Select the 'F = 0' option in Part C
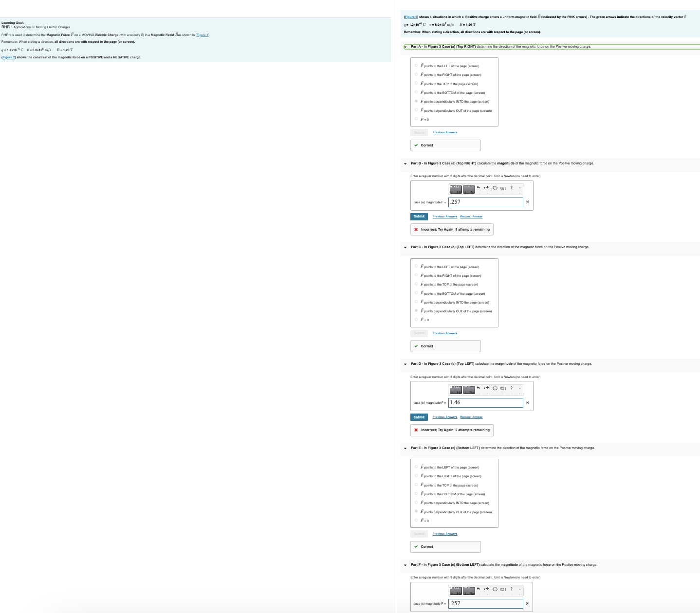Image resolution: width=700 pixels, height=613 pixels. click(416, 320)
